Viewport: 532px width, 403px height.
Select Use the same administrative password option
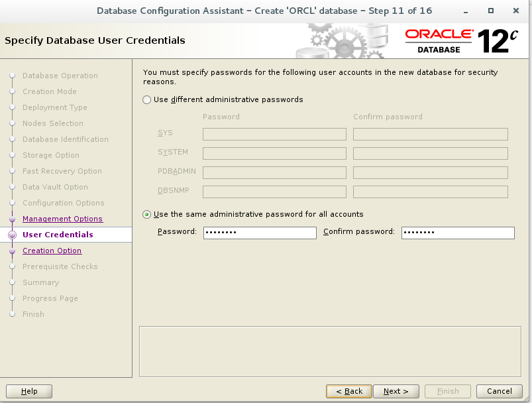[x=146, y=215]
